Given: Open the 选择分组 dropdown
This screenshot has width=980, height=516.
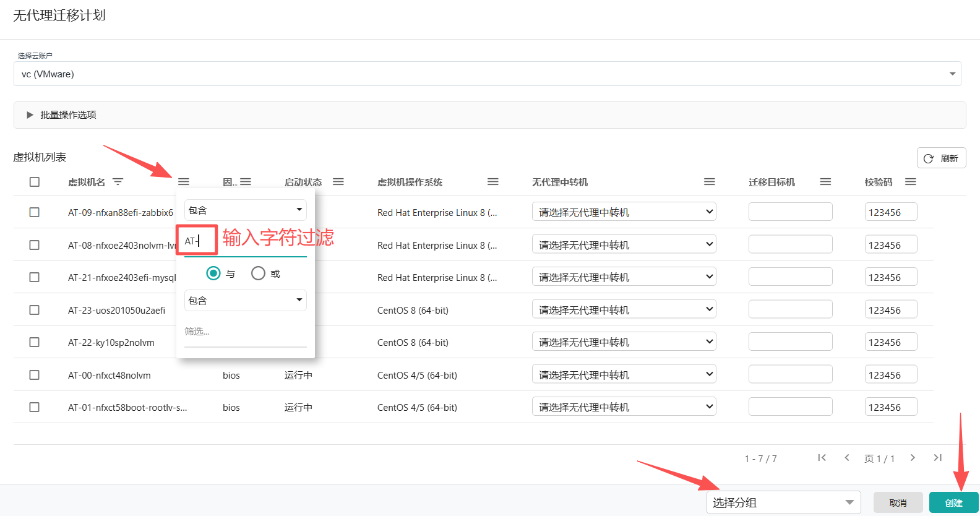Looking at the screenshot, I should [x=784, y=502].
